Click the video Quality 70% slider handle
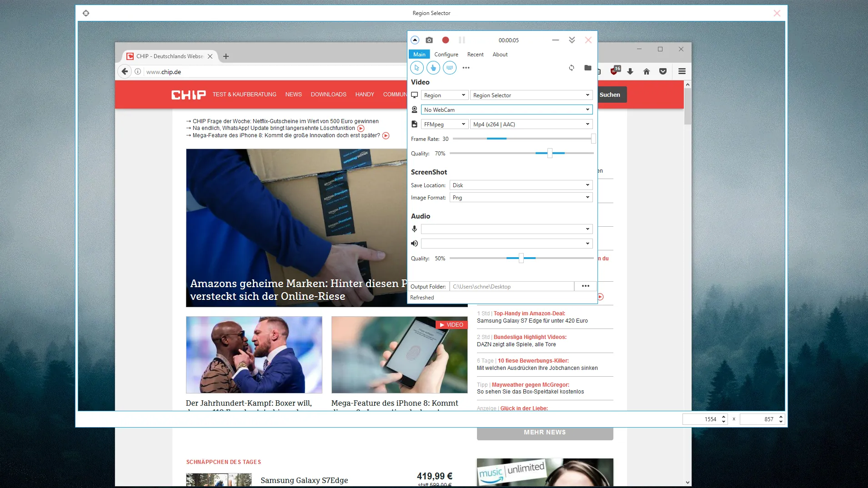 [550, 153]
